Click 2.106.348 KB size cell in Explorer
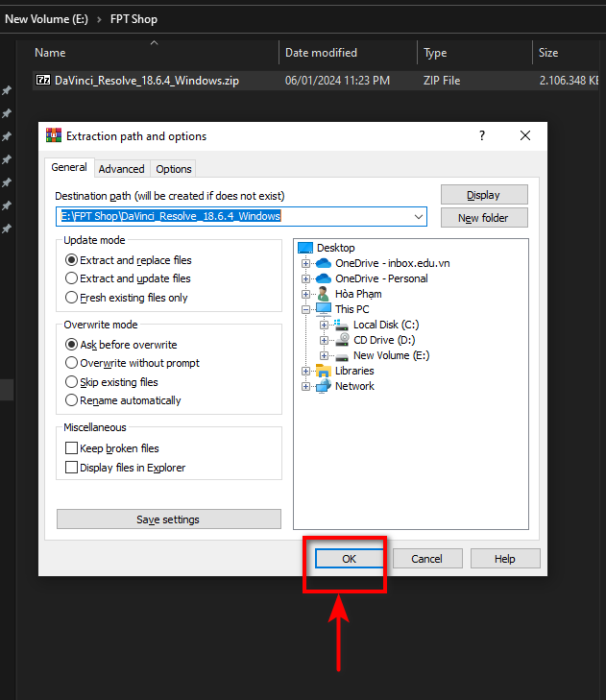The image size is (606, 700). pyautogui.click(x=569, y=81)
